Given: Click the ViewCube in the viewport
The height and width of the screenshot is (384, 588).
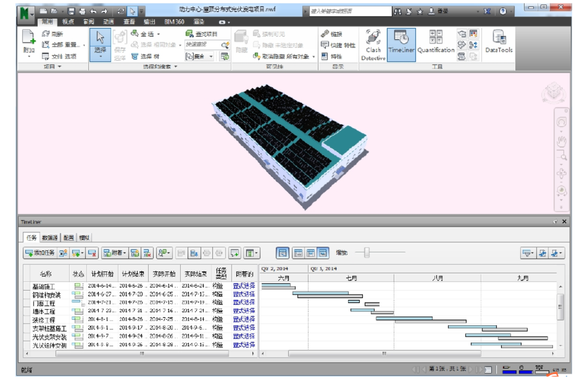Looking at the screenshot, I should tap(552, 92).
